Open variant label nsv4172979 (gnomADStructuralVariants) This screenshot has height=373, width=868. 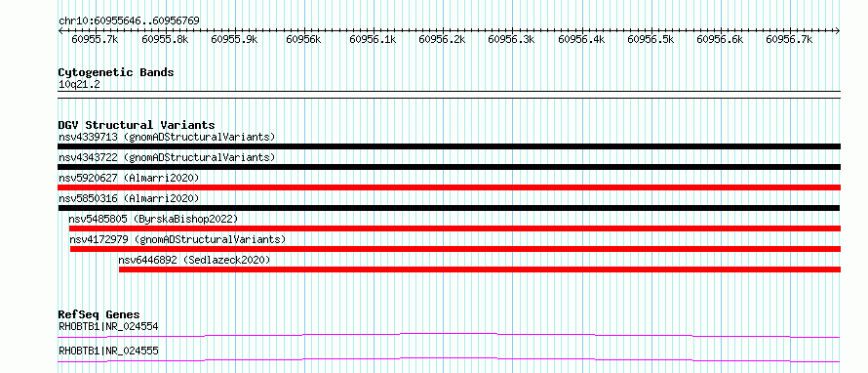178,239
